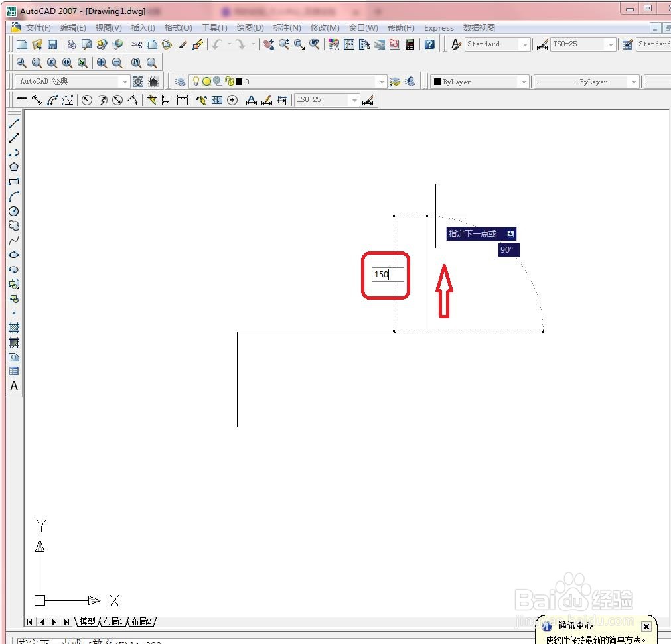
Task: Select the Hatch tool
Action: coord(14,328)
